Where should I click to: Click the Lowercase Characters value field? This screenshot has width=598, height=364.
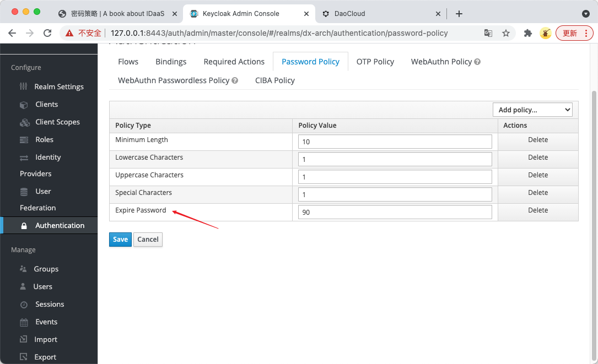[x=395, y=159]
